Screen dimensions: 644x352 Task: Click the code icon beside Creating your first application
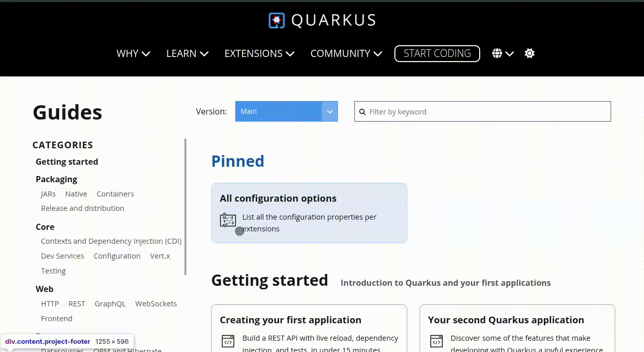228,341
